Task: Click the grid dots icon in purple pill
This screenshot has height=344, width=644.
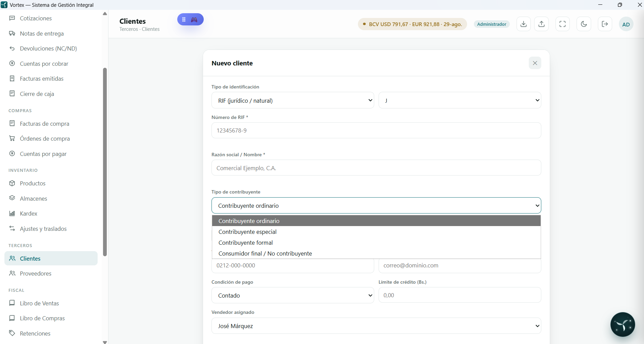Action: [x=184, y=20]
